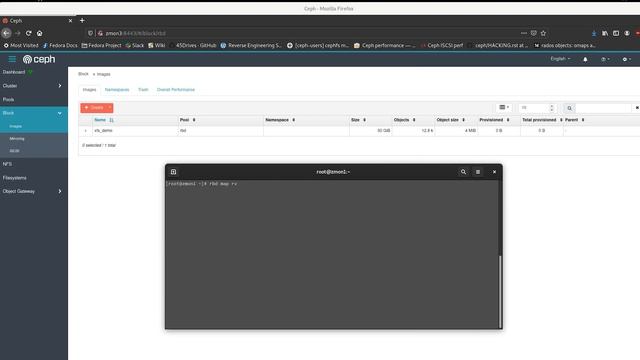This screenshot has height=360, width=640.
Task: Open Filesystems in the Ceph sidebar
Action: click(x=15, y=178)
